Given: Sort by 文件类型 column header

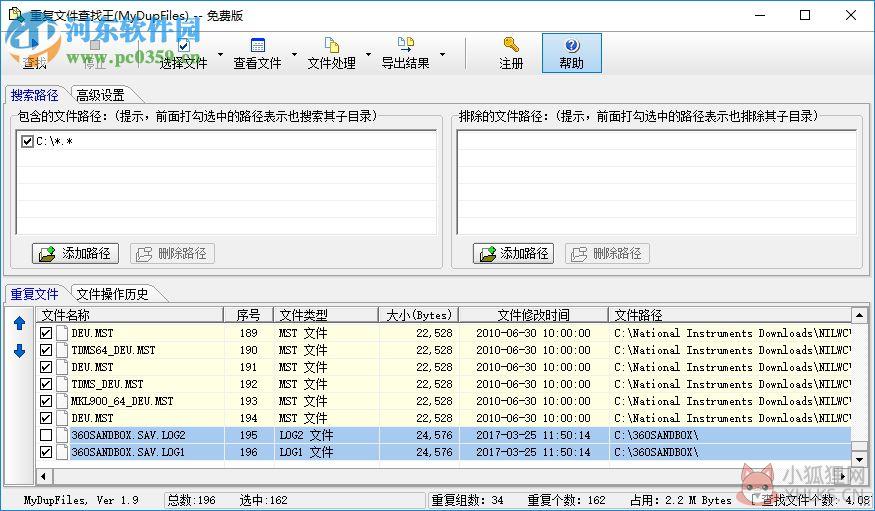Looking at the screenshot, I should tap(326, 315).
